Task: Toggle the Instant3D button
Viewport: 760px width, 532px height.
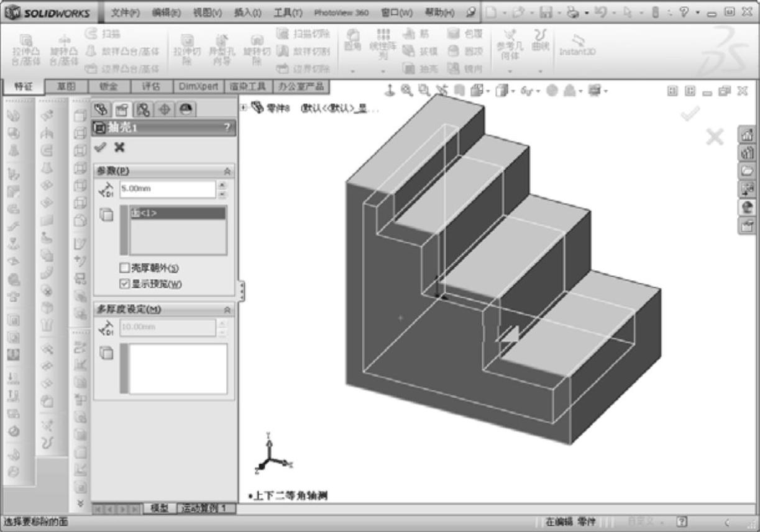Action: [x=577, y=45]
